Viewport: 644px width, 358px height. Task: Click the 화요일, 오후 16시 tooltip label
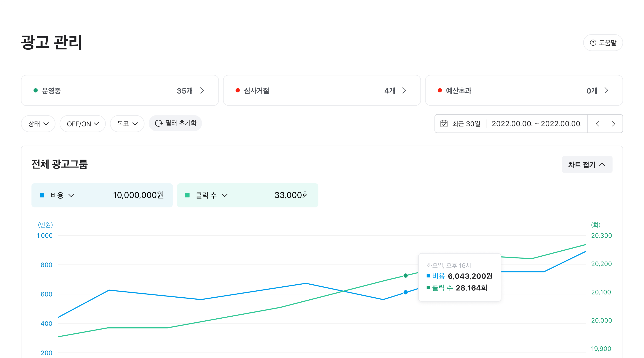449,265
